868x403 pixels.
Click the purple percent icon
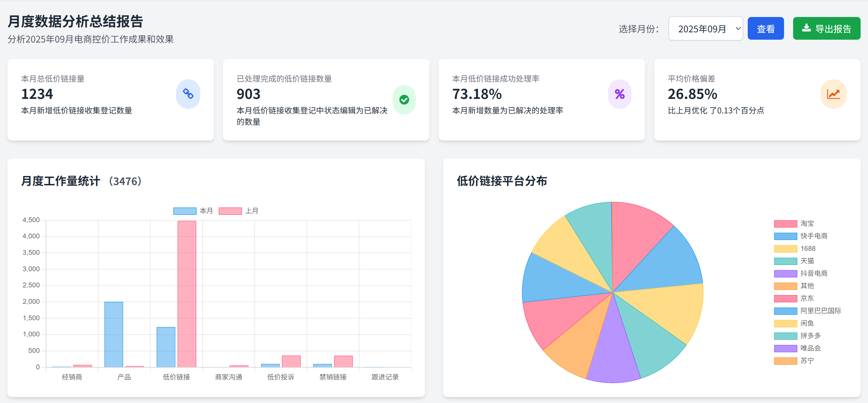point(619,94)
